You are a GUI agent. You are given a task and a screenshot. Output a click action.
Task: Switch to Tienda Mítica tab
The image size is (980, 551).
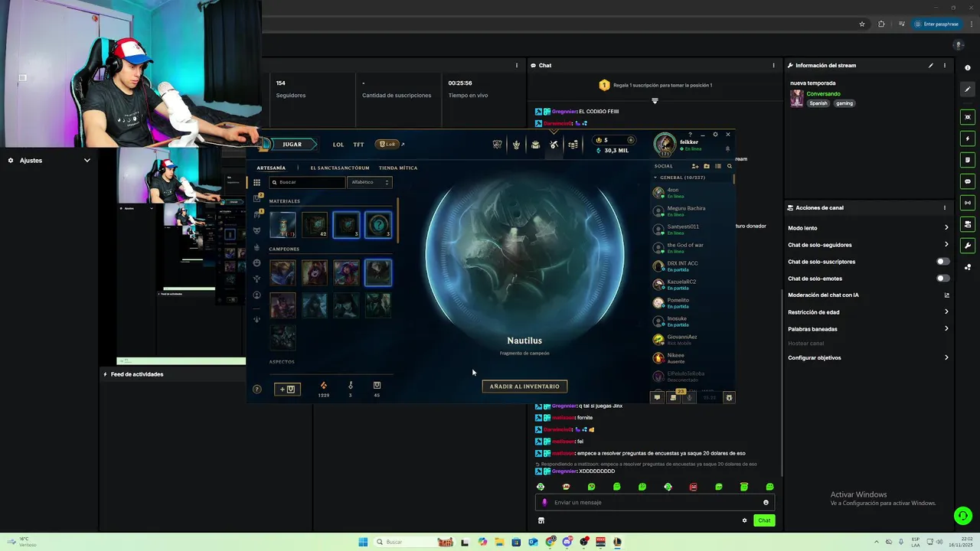pyautogui.click(x=398, y=168)
